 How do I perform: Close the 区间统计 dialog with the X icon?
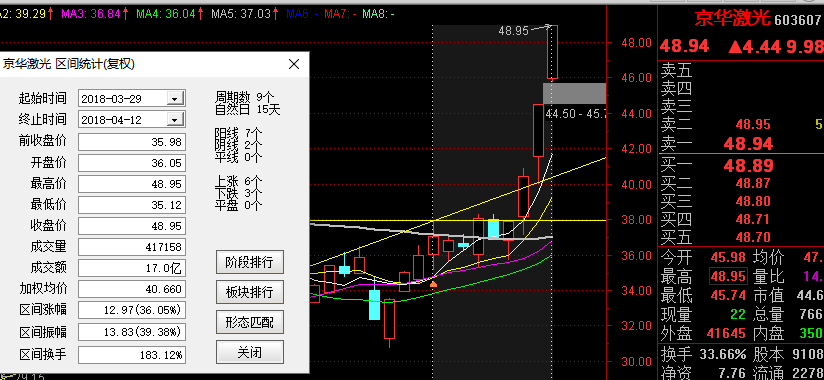[294, 64]
